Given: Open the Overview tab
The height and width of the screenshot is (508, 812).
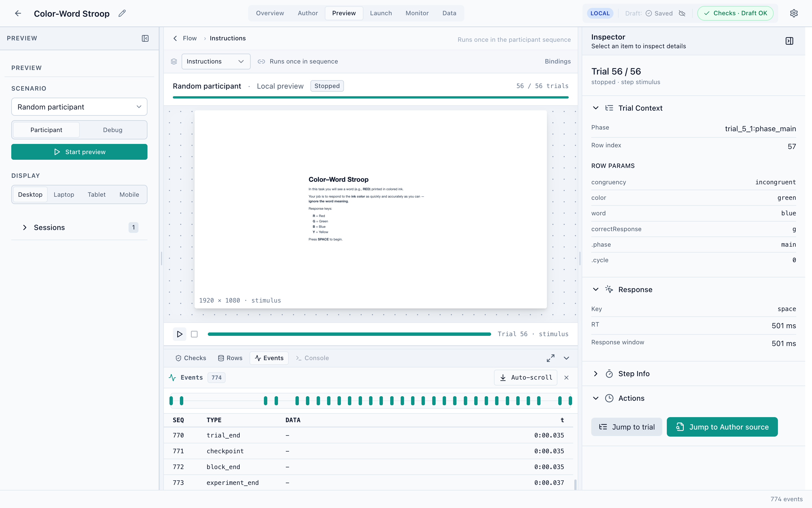Looking at the screenshot, I should (x=270, y=13).
